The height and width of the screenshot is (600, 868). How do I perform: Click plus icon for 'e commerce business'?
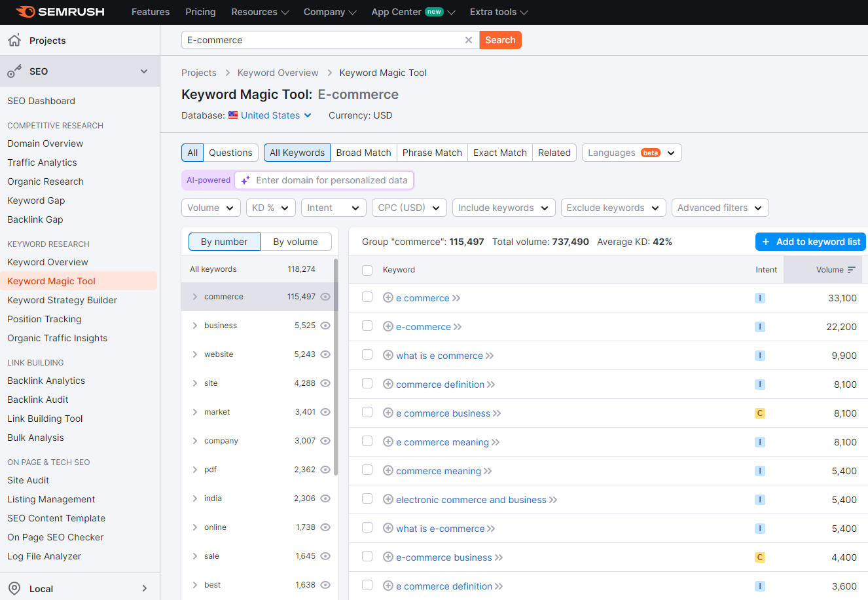click(388, 413)
